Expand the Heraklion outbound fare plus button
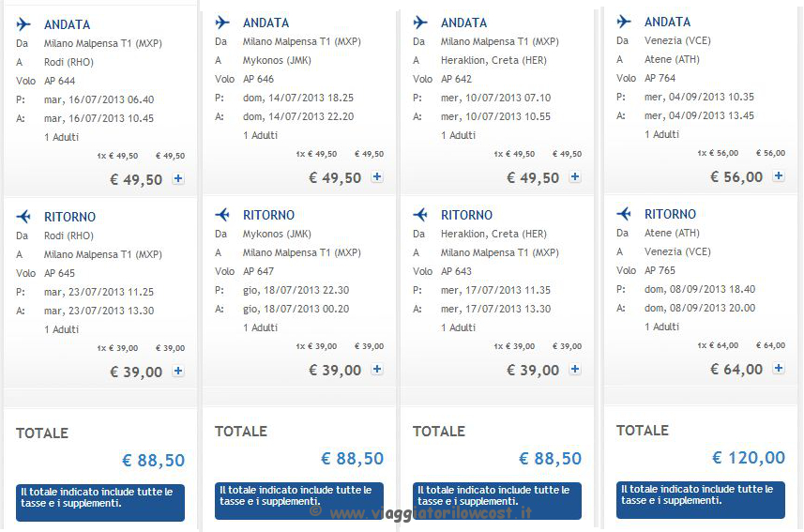The image size is (804, 532). (x=575, y=176)
